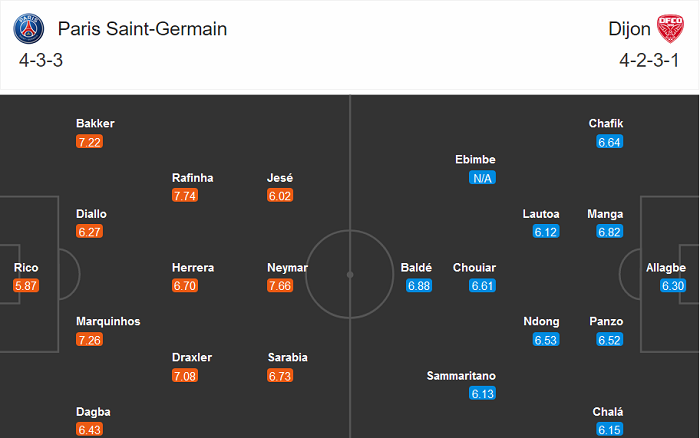The width and height of the screenshot is (700, 438).
Task: Select Manga's 6.82 rating badge
Action: click(x=610, y=232)
